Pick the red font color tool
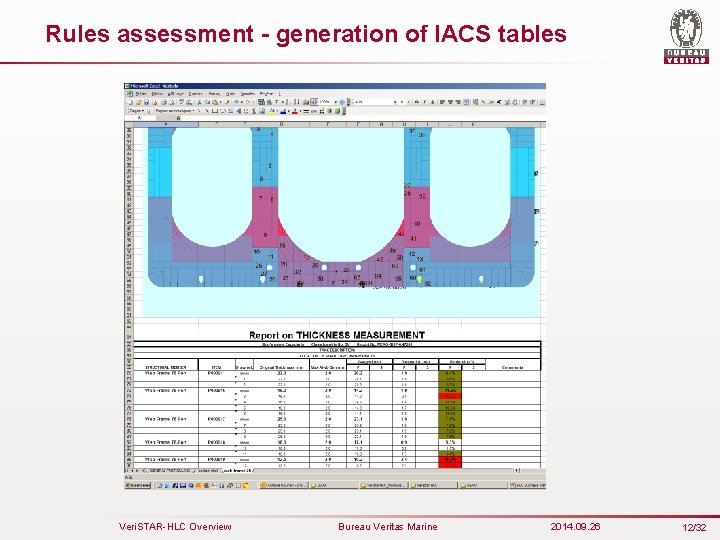This screenshot has height=540, width=720. pos(295,111)
